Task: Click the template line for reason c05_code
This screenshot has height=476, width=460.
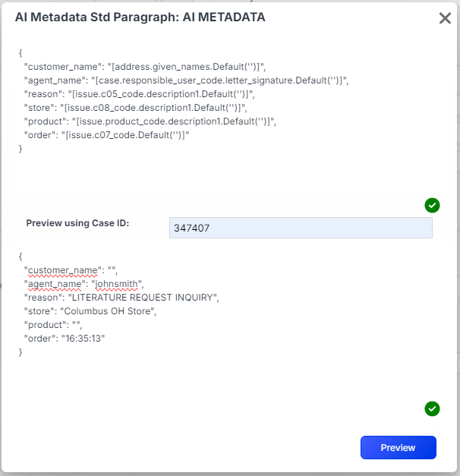Action: click(x=140, y=94)
